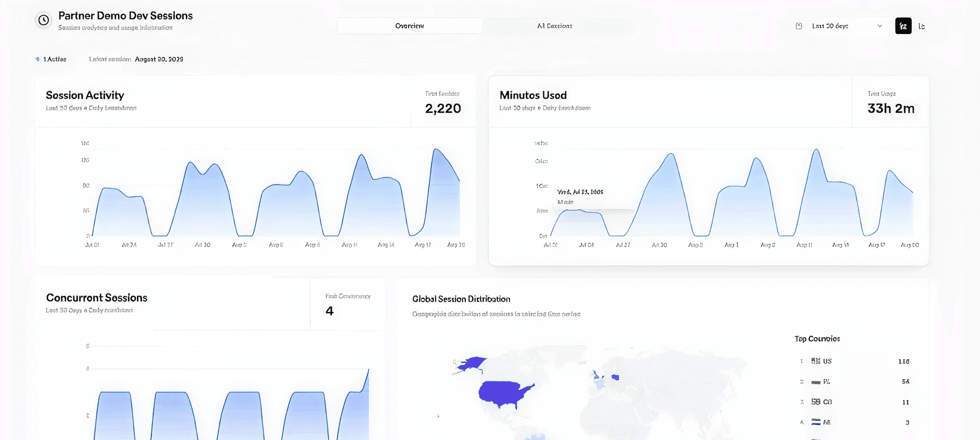
Task: Click the calendar icon in the date selector
Action: point(799,26)
